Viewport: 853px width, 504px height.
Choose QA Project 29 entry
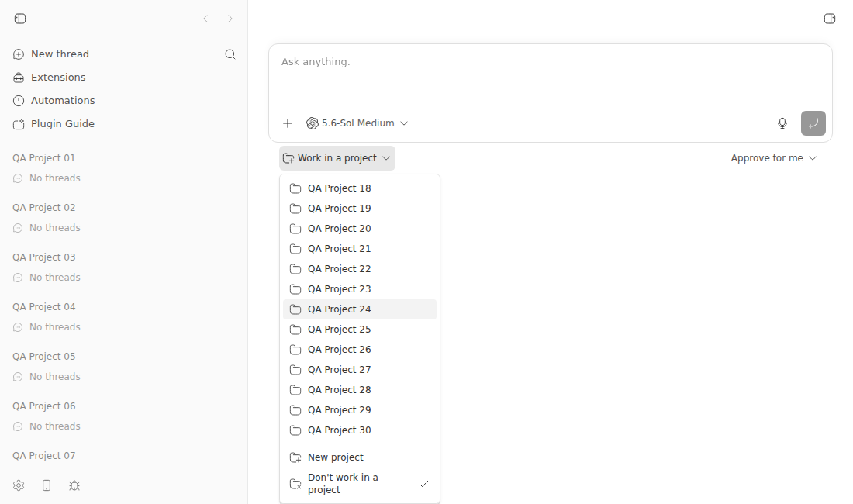pos(360,409)
